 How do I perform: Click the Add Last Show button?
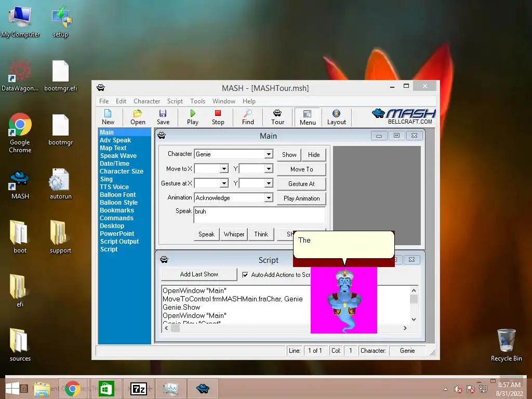pos(199,274)
